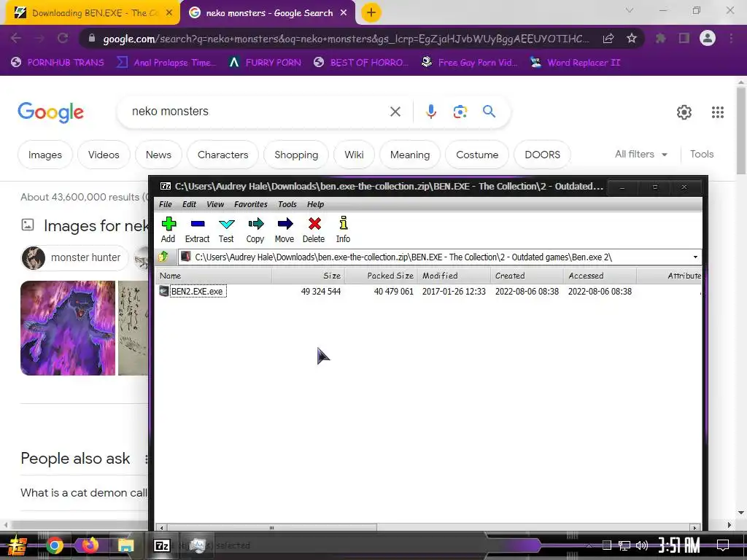Toggle the Chrome side panel icon
This screenshot has height=560, width=747.
(x=684, y=38)
